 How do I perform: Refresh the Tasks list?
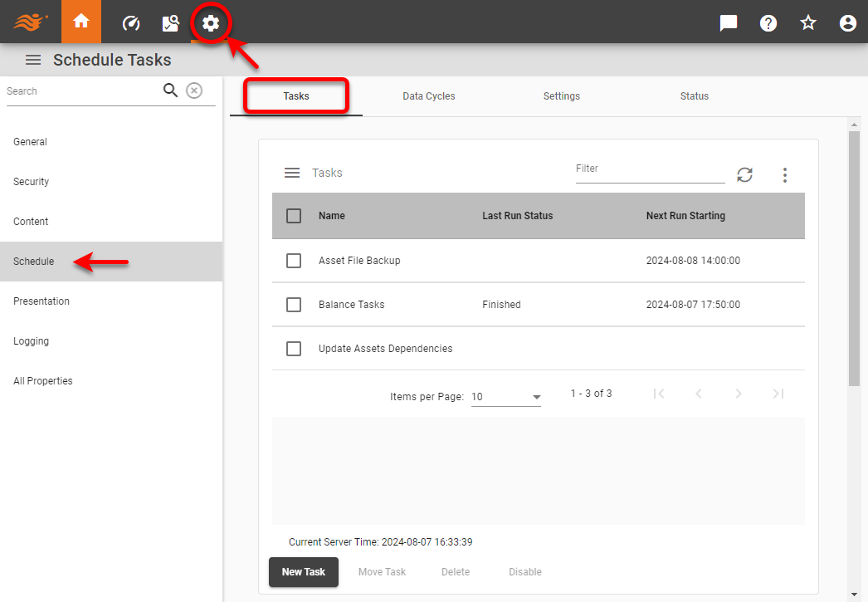(x=744, y=174)
